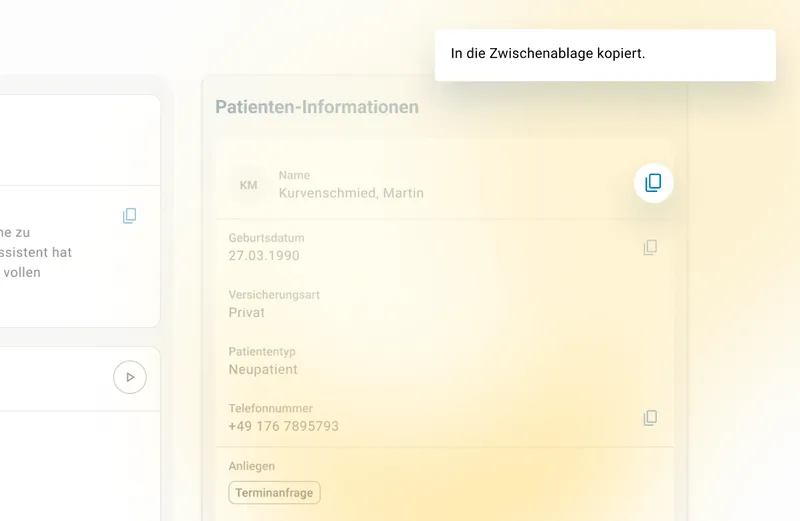Screen dimensions: 800x521
Task: Copy the Telefonnummer to clipboard
Action: [x=650, y=417]
